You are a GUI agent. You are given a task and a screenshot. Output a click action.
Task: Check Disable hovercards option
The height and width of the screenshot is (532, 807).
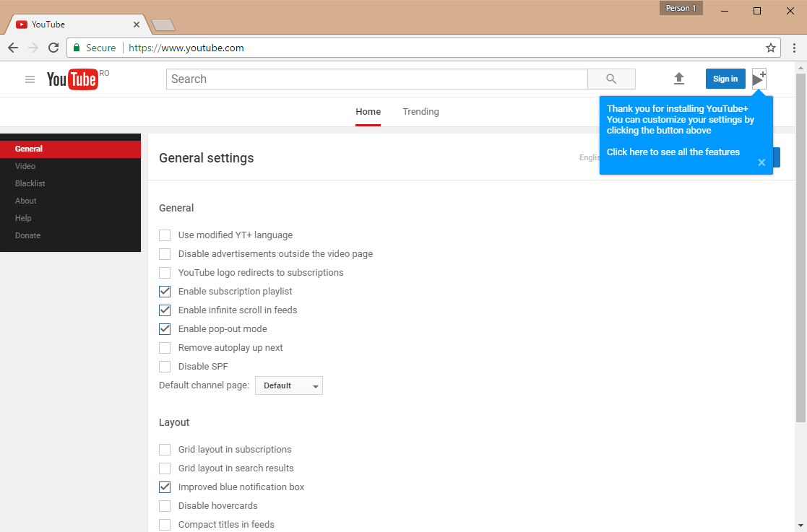[x=165, y=506]
